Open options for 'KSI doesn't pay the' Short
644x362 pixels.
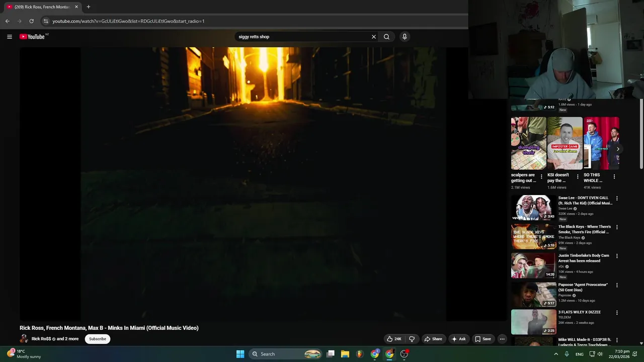pos(578,176)
